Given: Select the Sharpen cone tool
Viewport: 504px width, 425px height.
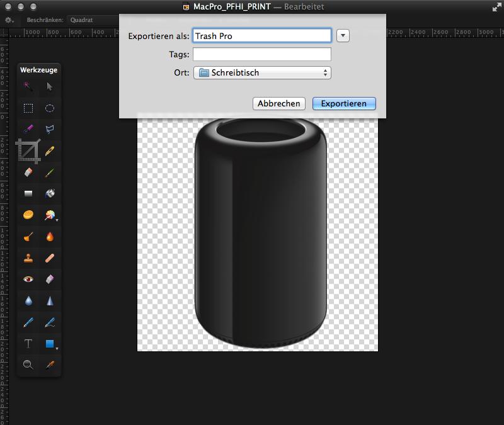Looking at the screenshot, I should point(50,301).
